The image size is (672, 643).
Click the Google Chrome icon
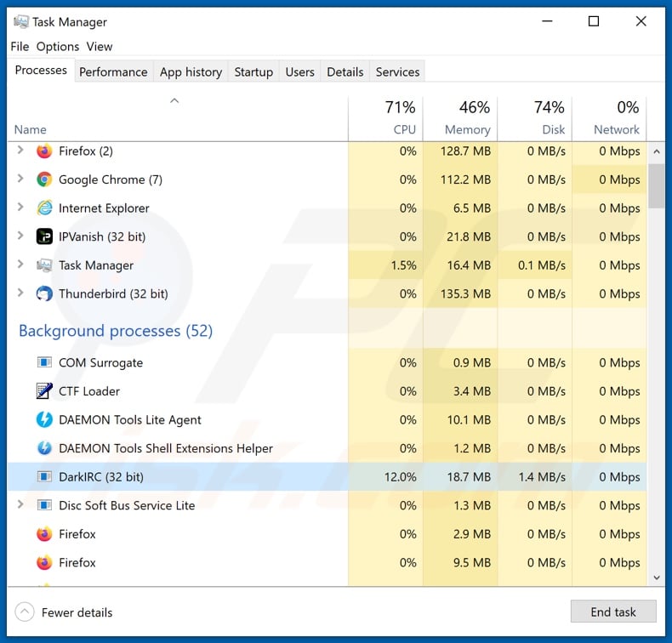44,179
